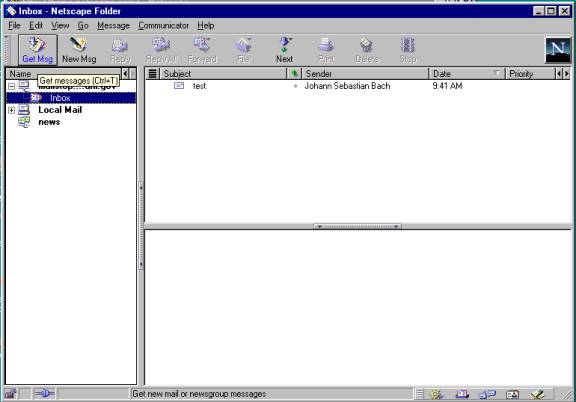Sort by Sender column header

pyautogui.click(x=366, y=74)
